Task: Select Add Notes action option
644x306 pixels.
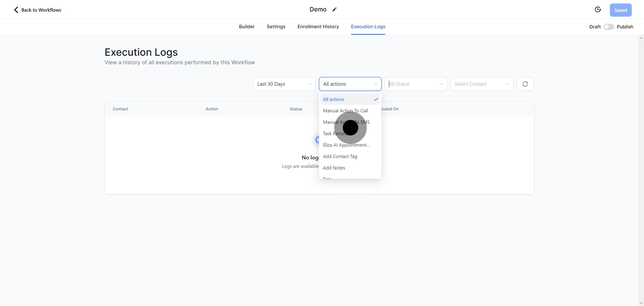Action: click(334, 168)
